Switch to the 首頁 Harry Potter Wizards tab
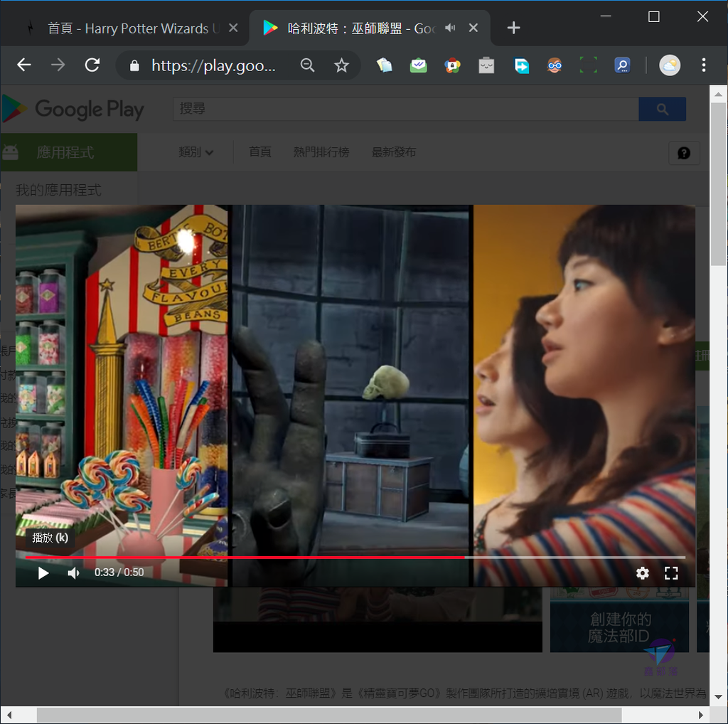 [x=125, y=28]
